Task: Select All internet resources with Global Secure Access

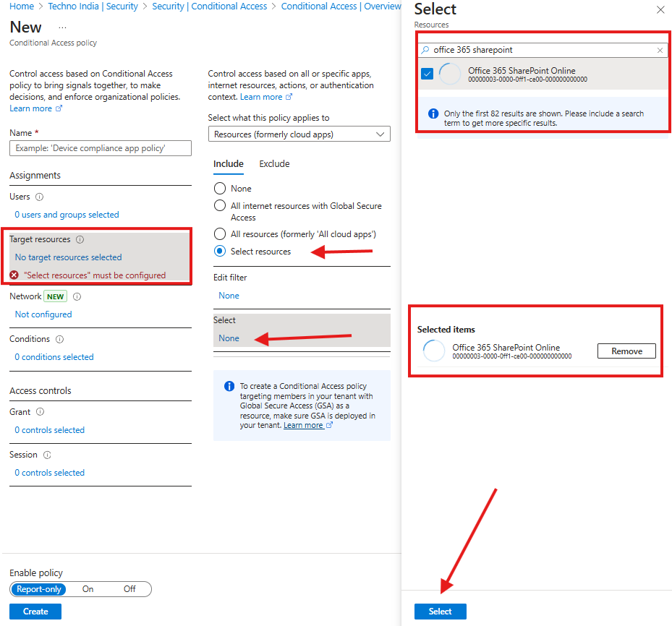Action: tap(220, 205)
